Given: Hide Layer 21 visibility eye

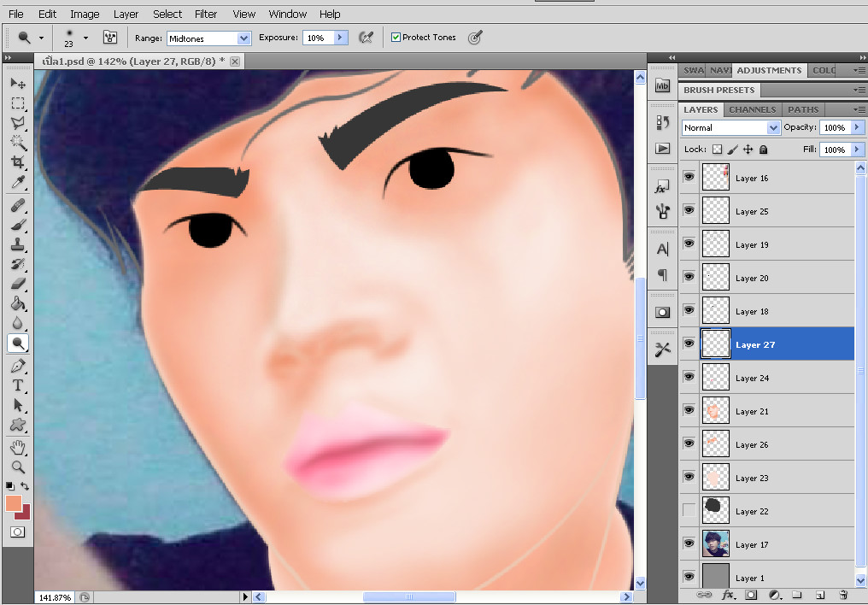Looking at the screenshot, I should point(689,410).
